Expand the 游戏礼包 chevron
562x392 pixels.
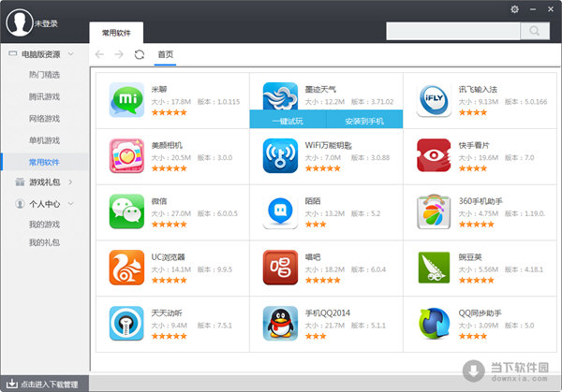pyautogui.click(x=70, y=182)
